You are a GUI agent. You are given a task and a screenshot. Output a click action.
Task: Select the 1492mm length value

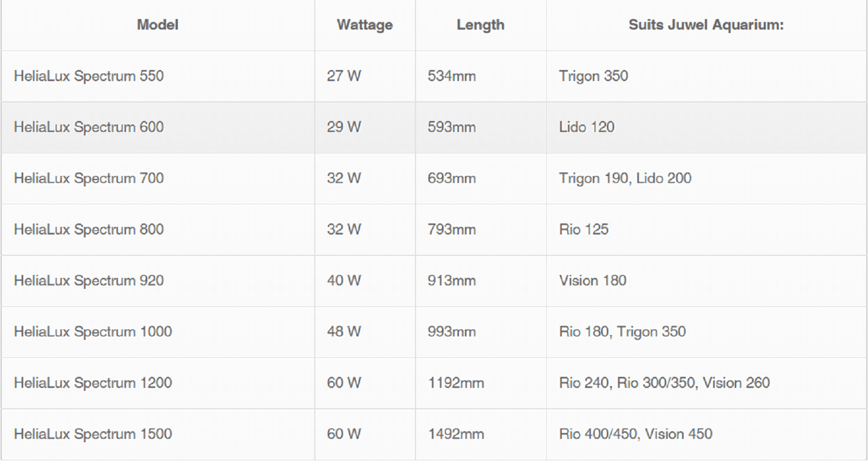tap(455, 434)
